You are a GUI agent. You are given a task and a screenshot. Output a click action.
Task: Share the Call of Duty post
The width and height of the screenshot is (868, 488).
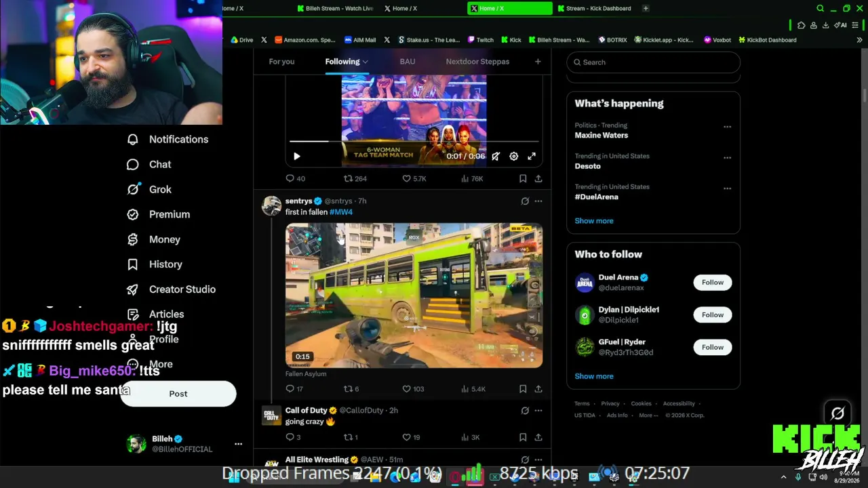pyautogui.click(x=538, y=437)
